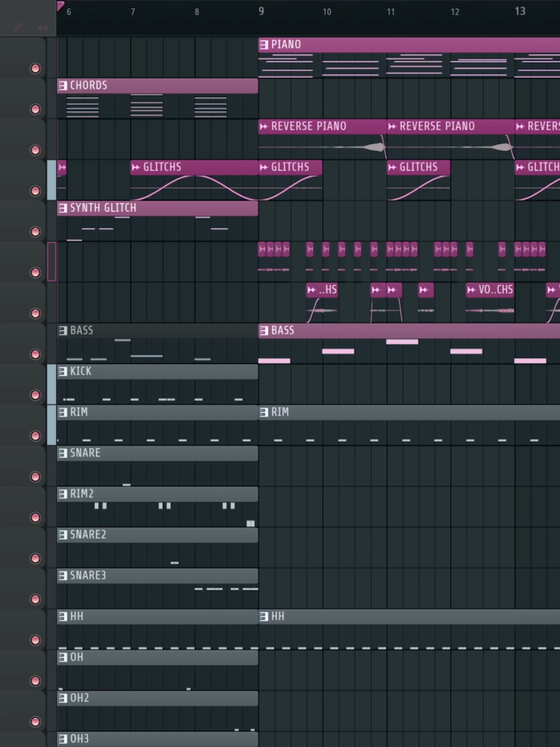The image size is (560, 747).
Task: Jump to bar 11 on the timeline
Action: pos(391,12)
